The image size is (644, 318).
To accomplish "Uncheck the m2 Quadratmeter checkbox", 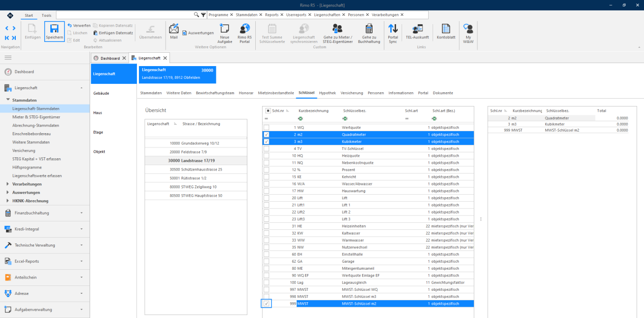I will 267,135.
